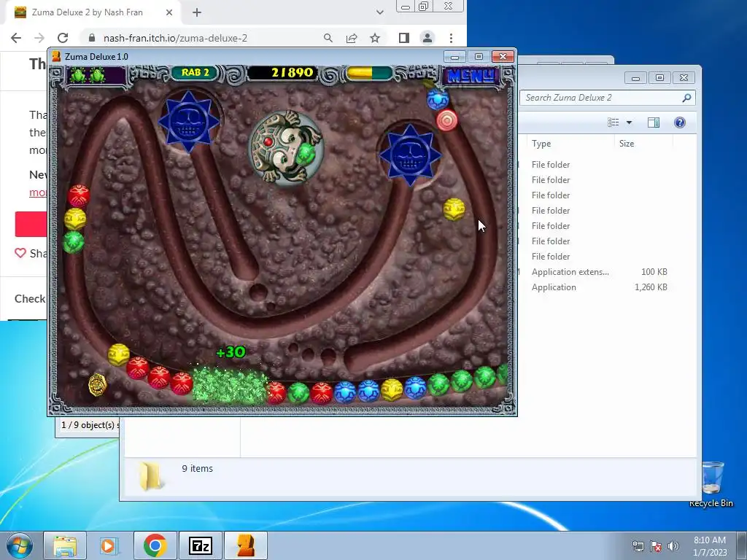Viewport: 747px width, 560px height.
Task: Click the left blue sun skull emblem
Action: click(189, 121)
